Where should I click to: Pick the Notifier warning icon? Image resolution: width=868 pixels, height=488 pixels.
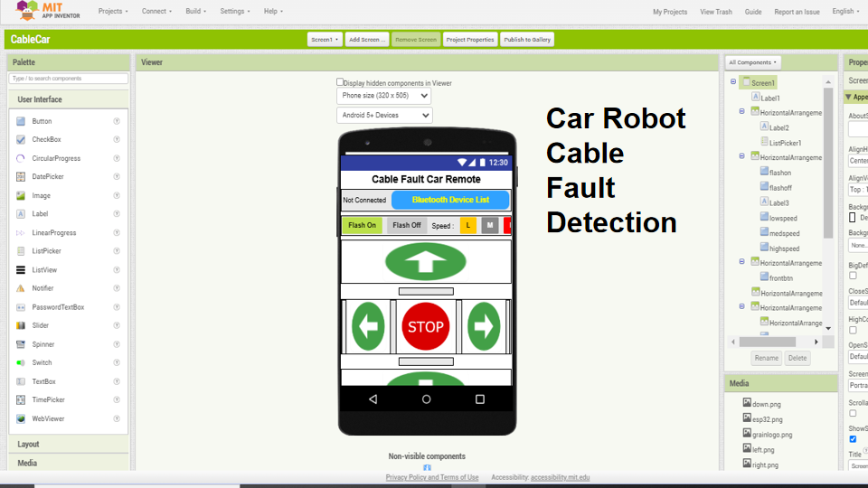[x=21, y=288]
